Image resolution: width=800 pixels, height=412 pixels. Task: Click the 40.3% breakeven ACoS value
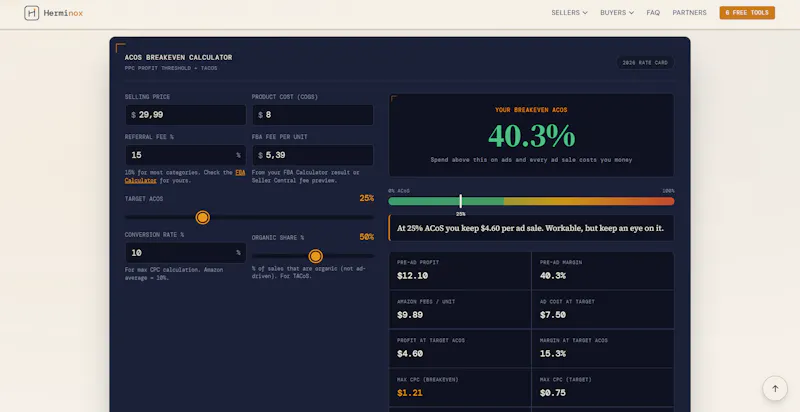tap(532, 136)
